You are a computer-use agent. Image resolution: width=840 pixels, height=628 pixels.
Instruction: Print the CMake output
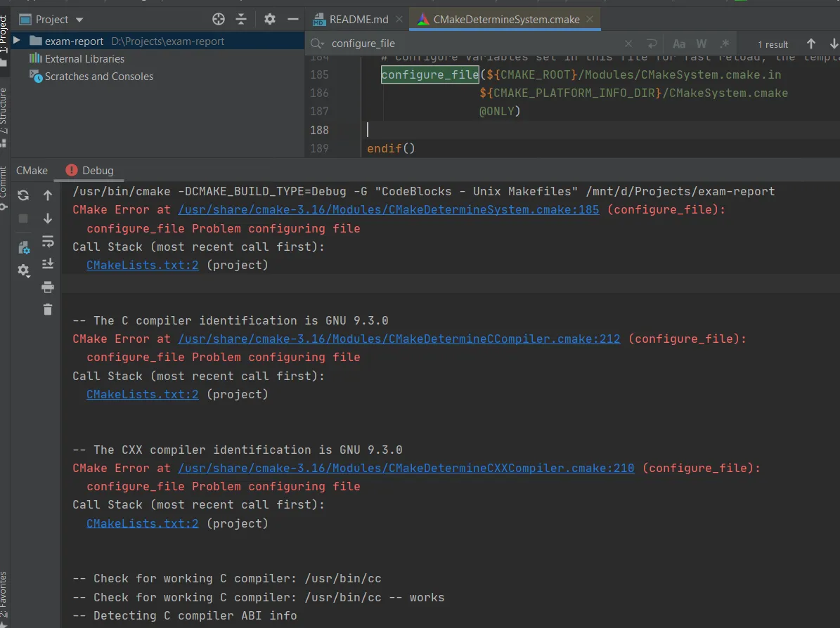tap(48, 287)
